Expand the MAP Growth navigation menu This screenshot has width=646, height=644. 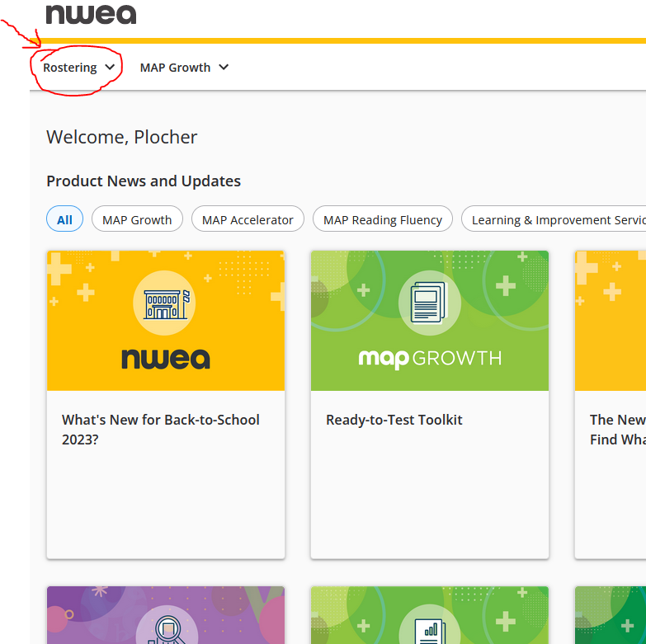click(x=184, y=68)
